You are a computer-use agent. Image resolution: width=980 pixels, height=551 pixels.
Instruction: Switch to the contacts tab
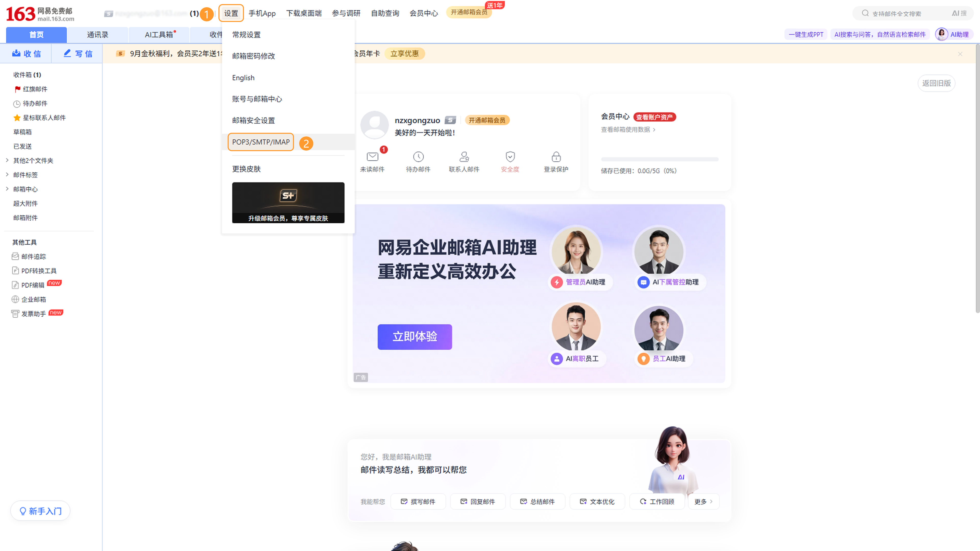tap(97, 35)
